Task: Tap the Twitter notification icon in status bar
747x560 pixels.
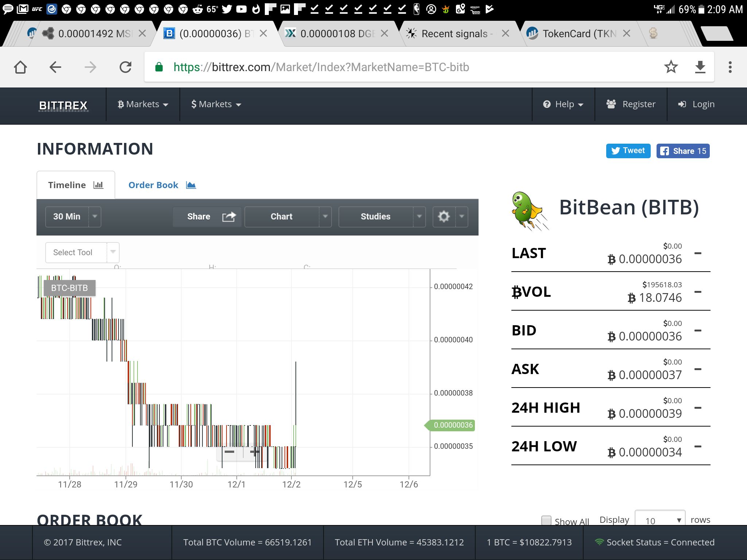Action: [227, 9]
